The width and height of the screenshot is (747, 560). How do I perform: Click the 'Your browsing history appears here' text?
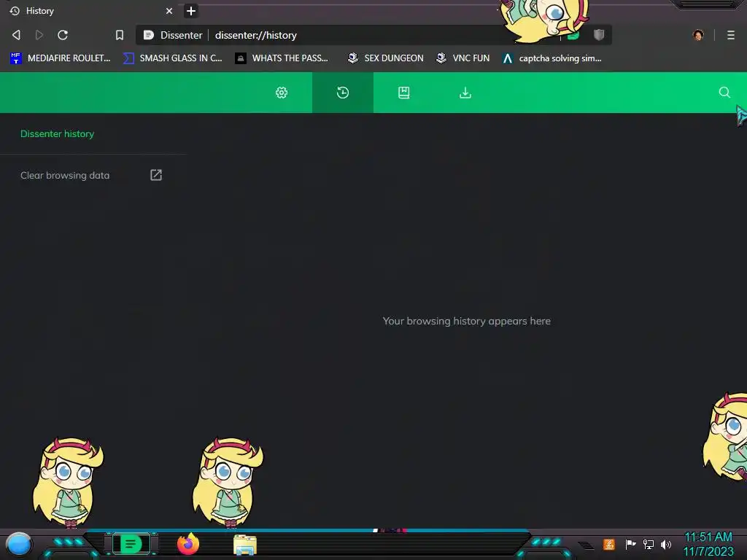coord(466,321)
